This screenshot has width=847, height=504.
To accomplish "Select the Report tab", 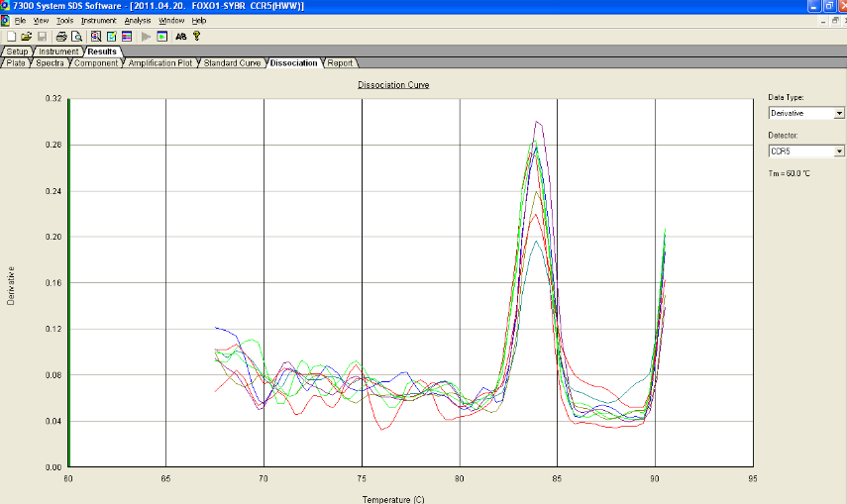I will pos(340,63).
